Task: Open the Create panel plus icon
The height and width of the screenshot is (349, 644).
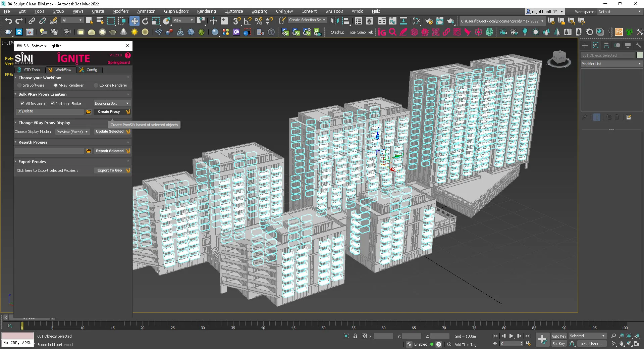Action: click(585, 45)
